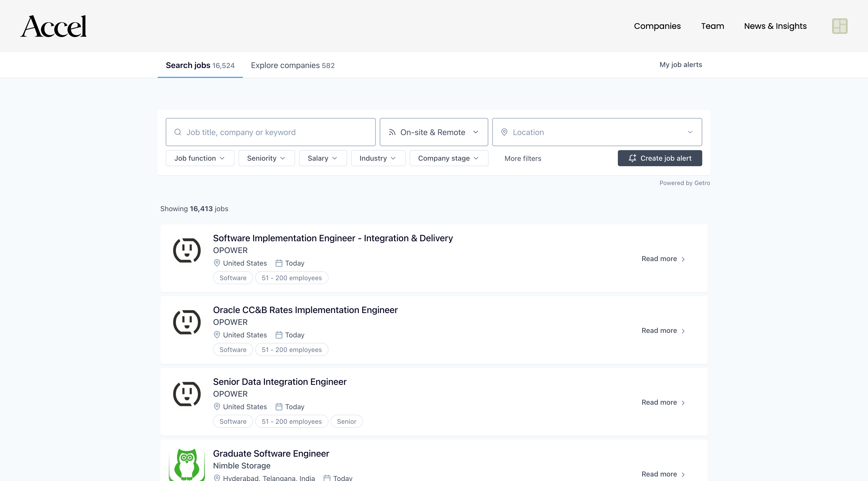
Task: Click the Create job alert button
Action: [x=660, y=158]
